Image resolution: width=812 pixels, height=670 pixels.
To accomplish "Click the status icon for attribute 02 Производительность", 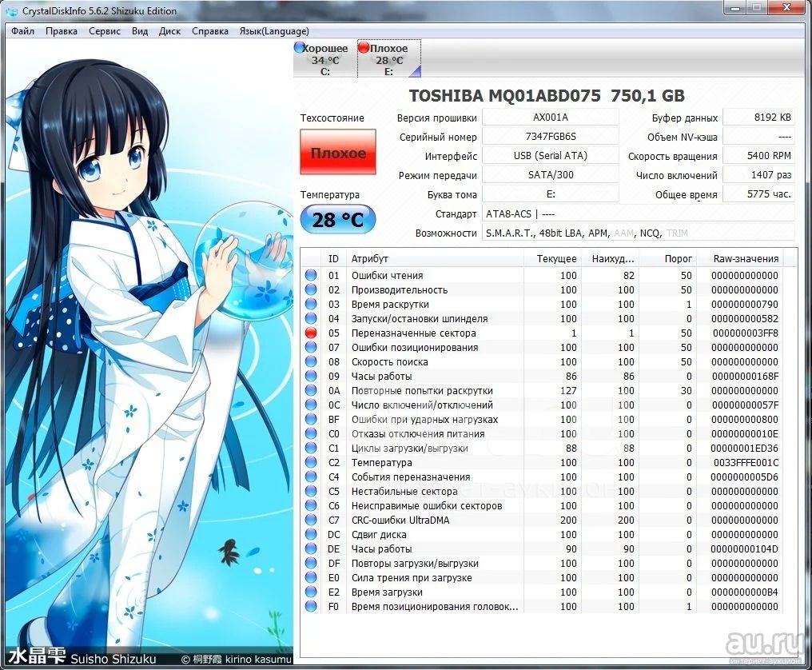I will tap(311, 289).
